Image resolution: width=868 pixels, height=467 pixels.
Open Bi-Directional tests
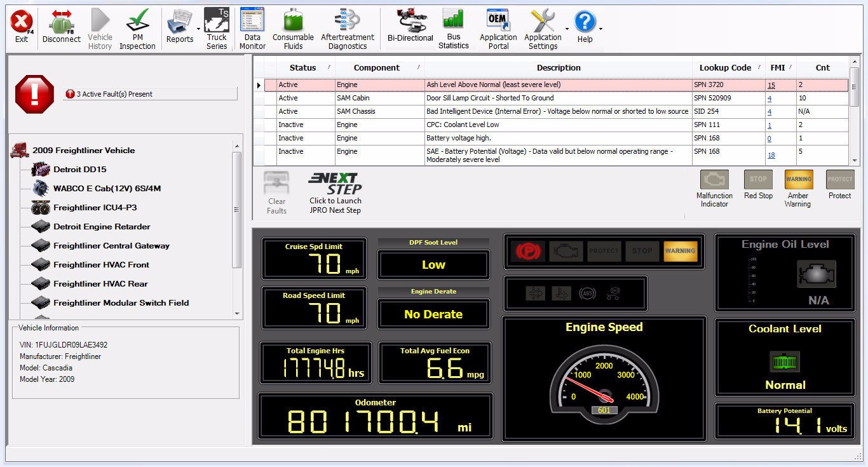[409, 25]
